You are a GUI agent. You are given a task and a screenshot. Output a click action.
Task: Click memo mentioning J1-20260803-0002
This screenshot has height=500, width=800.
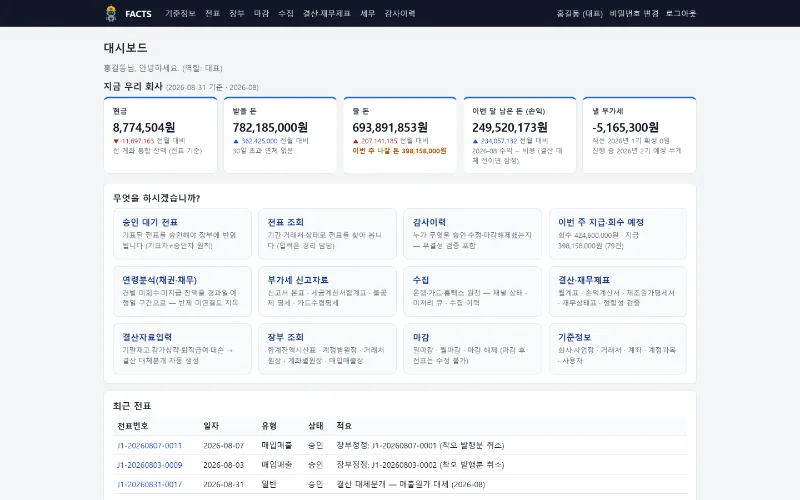click(420, 465)
